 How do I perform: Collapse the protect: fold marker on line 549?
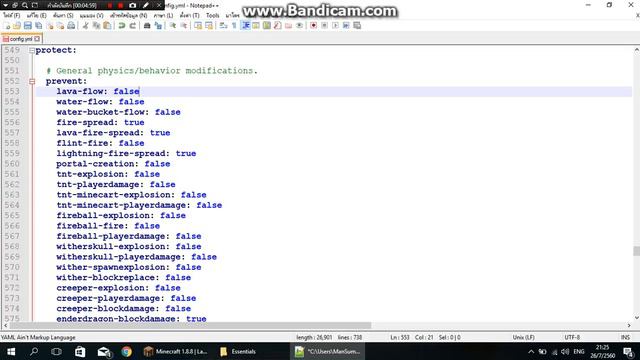[x=31, y=51]
